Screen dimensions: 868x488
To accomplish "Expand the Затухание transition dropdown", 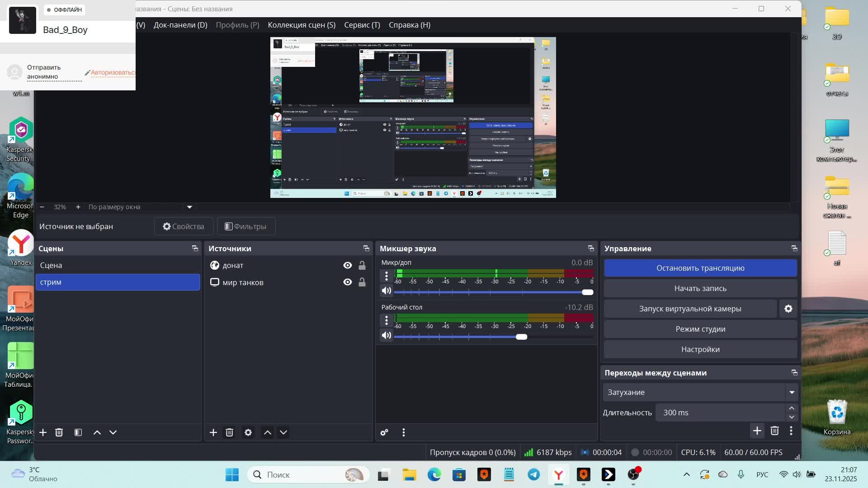I will coord(792,392).
